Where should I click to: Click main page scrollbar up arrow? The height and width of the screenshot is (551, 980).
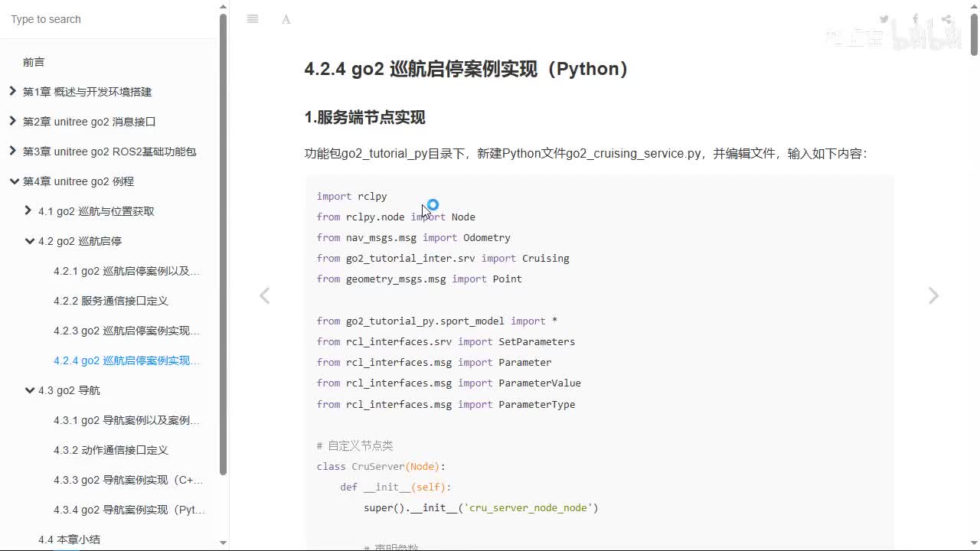click(x=974, y=6)
